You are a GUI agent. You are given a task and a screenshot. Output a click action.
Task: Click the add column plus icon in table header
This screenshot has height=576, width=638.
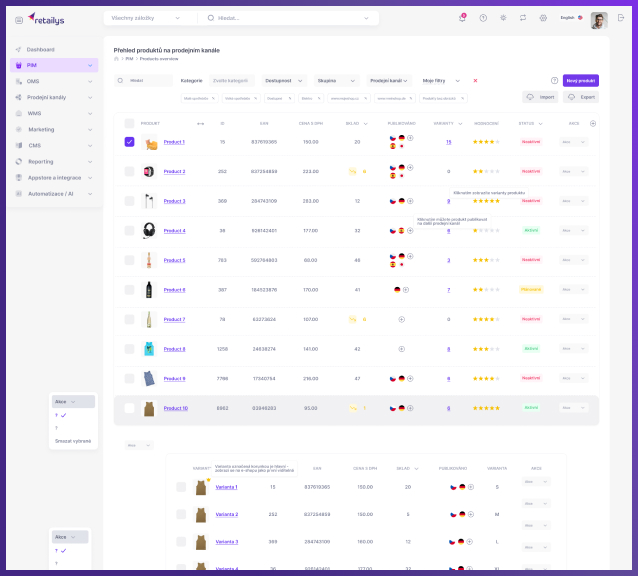point(593,123)
